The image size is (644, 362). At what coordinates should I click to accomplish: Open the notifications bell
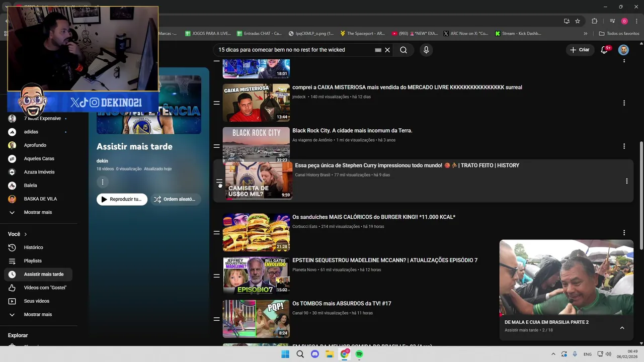(605, 50)
